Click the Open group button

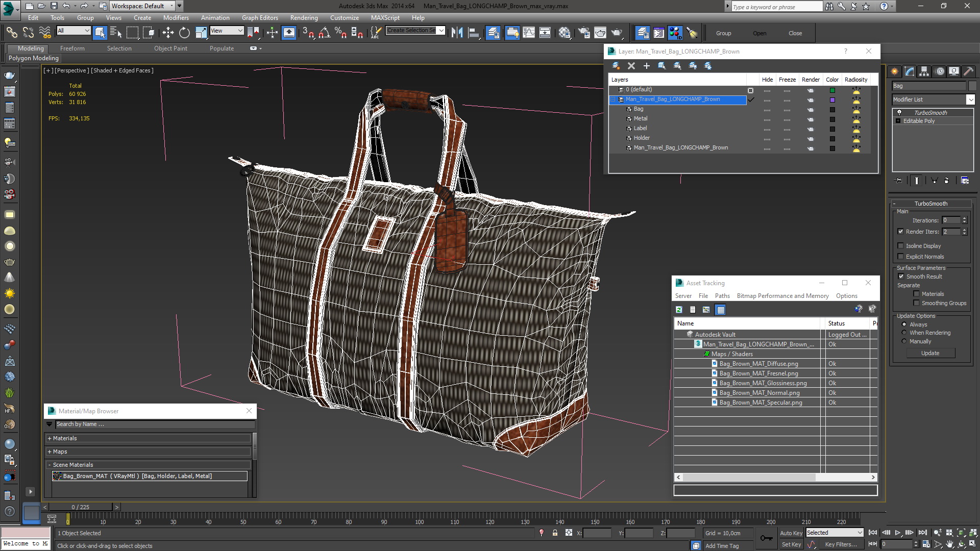point(759,33)
